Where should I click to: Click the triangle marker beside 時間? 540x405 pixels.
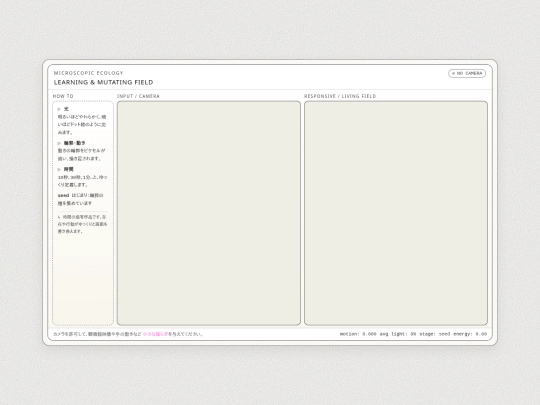click(x=59, y=169)
